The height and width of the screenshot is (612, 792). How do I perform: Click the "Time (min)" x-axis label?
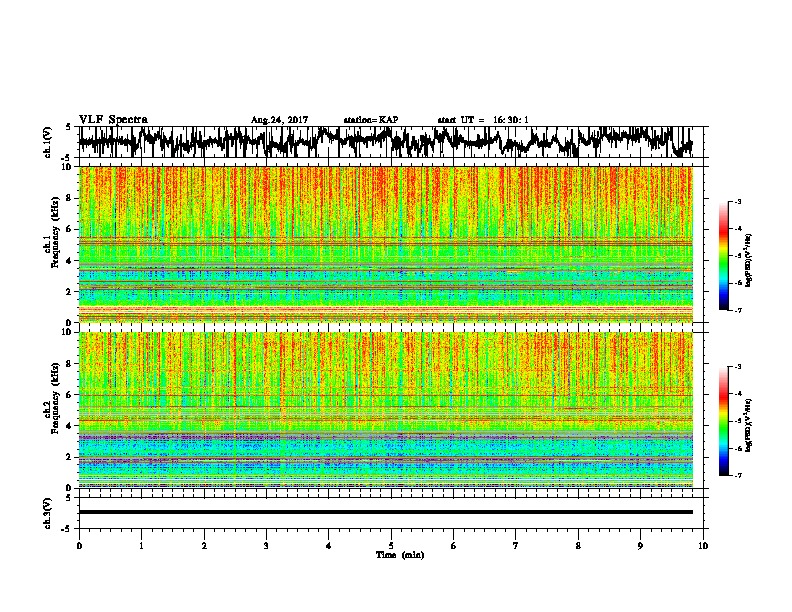[400, 555]
